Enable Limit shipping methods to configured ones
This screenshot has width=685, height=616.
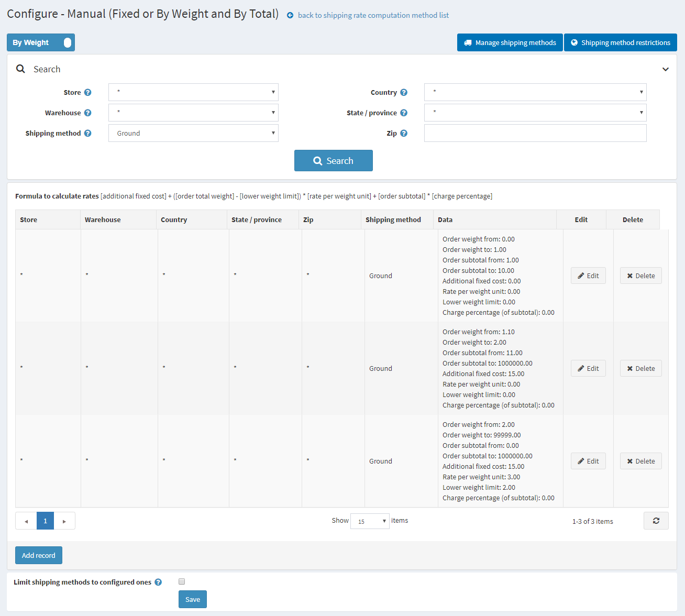point(182,581)
